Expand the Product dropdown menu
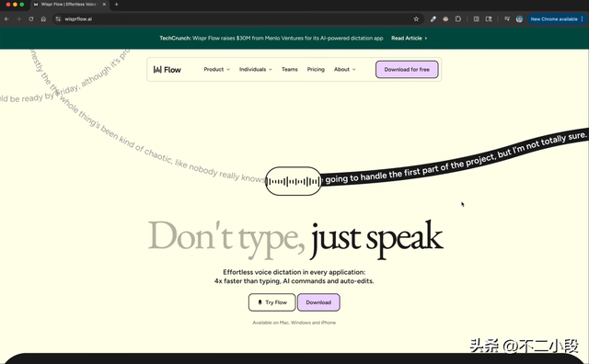Viewport: 589px width, 364px height. tap(217, 70)
